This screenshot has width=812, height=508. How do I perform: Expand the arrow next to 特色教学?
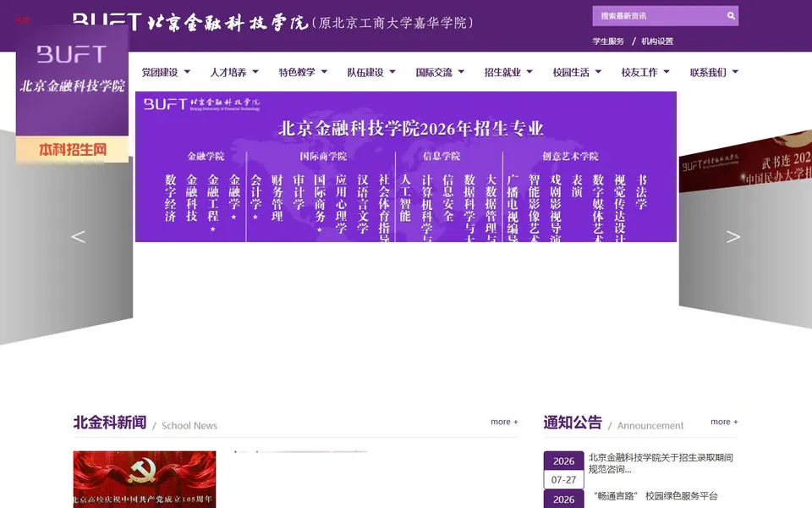(324, 72)
